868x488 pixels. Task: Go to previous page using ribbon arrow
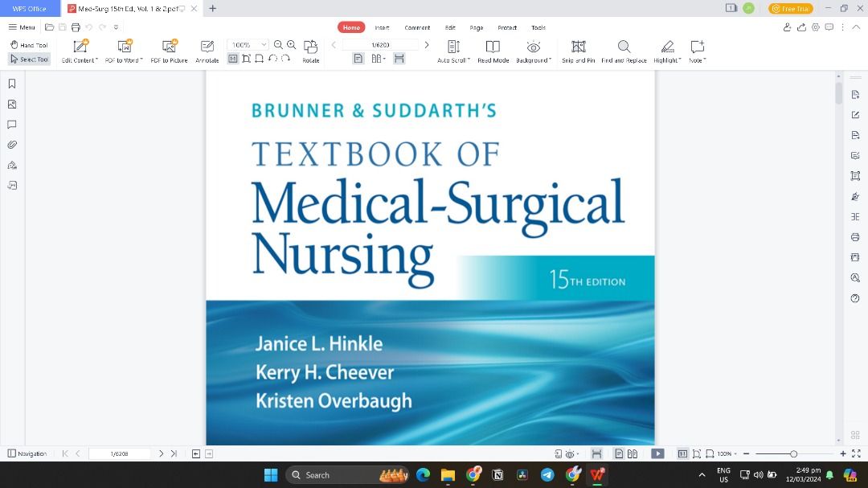[334, 45]
